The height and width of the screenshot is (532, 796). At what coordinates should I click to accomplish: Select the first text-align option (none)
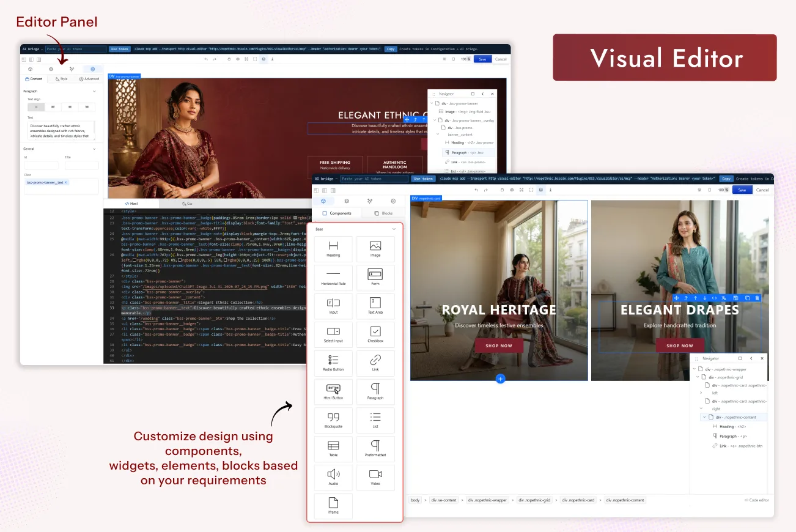[x=35, y=107]
